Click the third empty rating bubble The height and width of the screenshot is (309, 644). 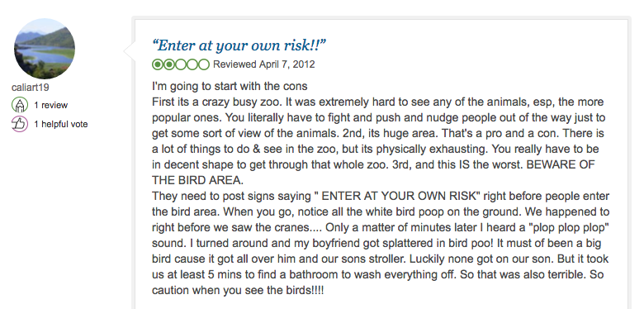click(x=181, y=64)
